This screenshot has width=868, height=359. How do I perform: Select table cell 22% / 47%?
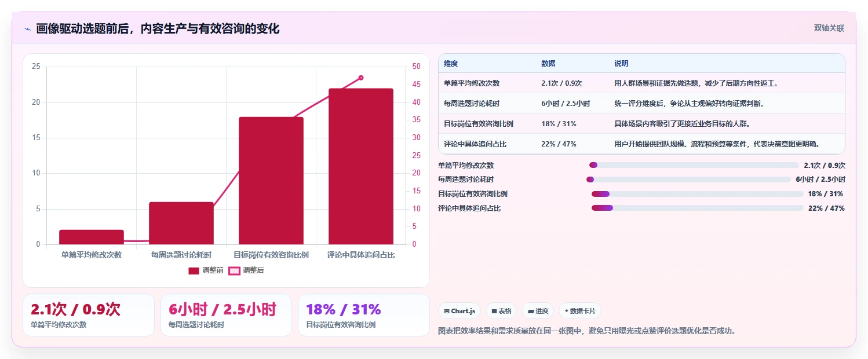[559, 144]
